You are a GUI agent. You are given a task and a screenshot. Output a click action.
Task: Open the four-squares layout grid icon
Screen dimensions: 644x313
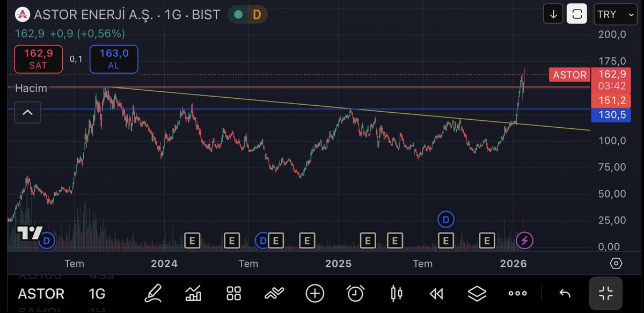233,293
